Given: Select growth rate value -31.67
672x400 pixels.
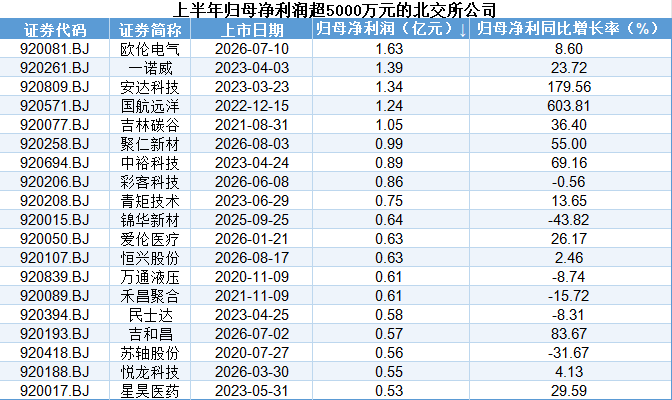Looking at the screenshot, I should pyautogui.click(x=569, y=352).
